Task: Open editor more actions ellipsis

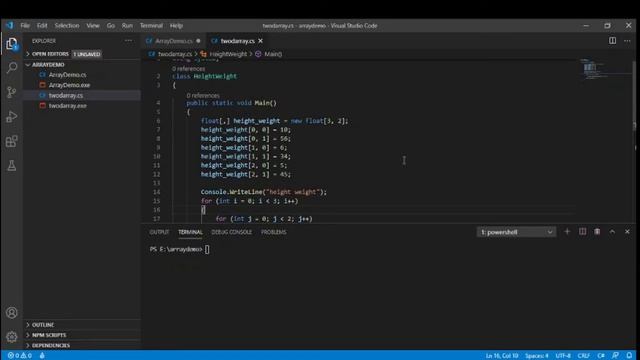Action: [x=627, y=40]
